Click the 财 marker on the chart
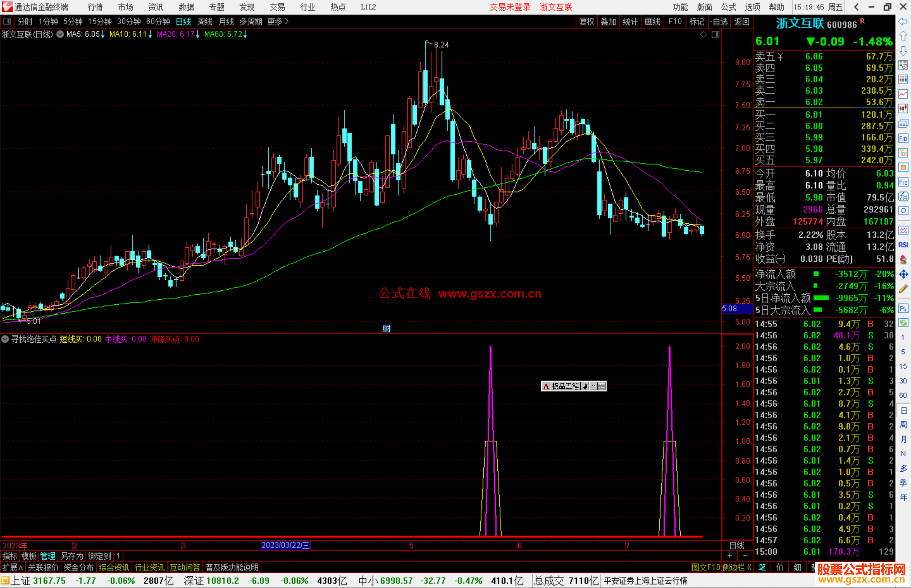This screenshot has height=588, width=911. tap(386, 329)
